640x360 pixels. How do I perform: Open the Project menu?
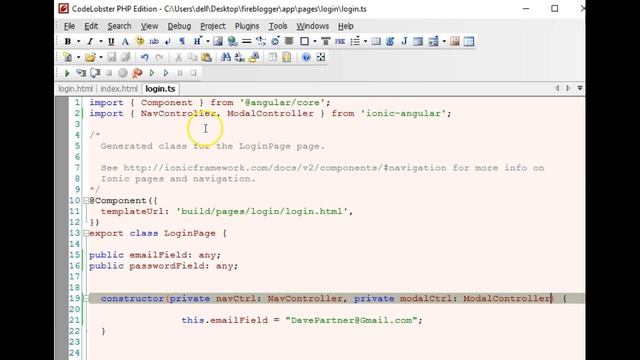tap(213, 26)
